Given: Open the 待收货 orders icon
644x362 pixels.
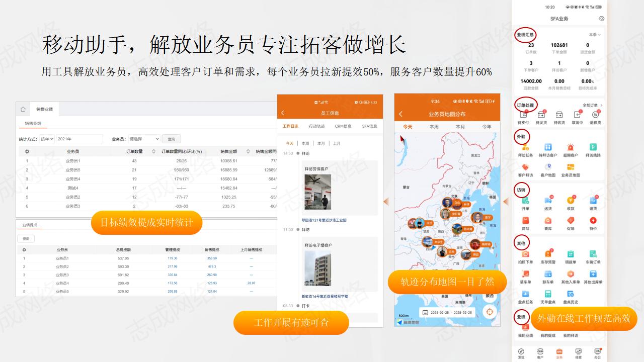Looking at the screenshot, I should (559, 115).
